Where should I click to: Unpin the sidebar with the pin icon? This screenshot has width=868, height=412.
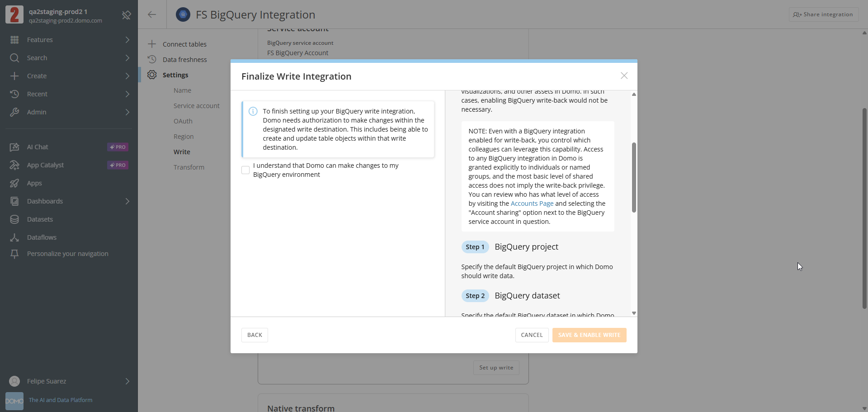[127, 15]
